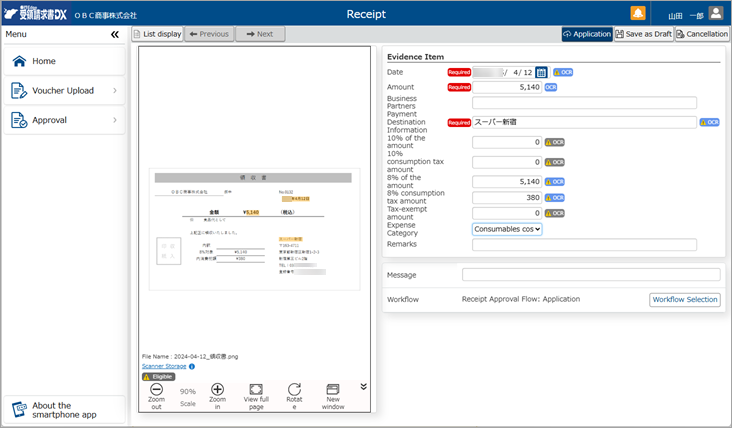Open Voucher Upload menu item
Viewport: 732px width, 428px height.
click(x=64, y=91)
